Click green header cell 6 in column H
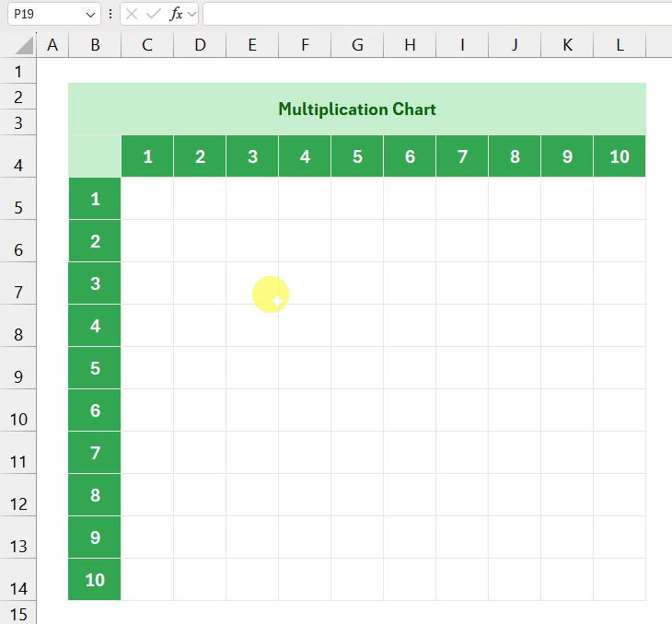 [410, 156]
